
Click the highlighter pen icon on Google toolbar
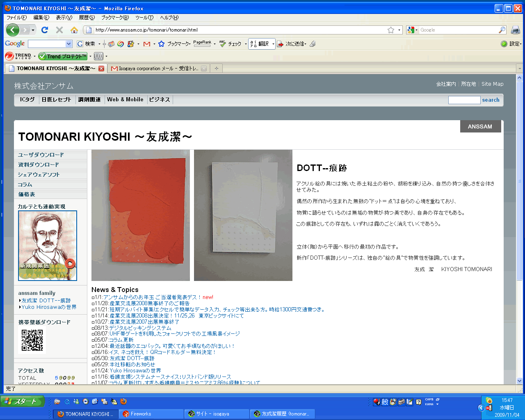pos(313,44)
